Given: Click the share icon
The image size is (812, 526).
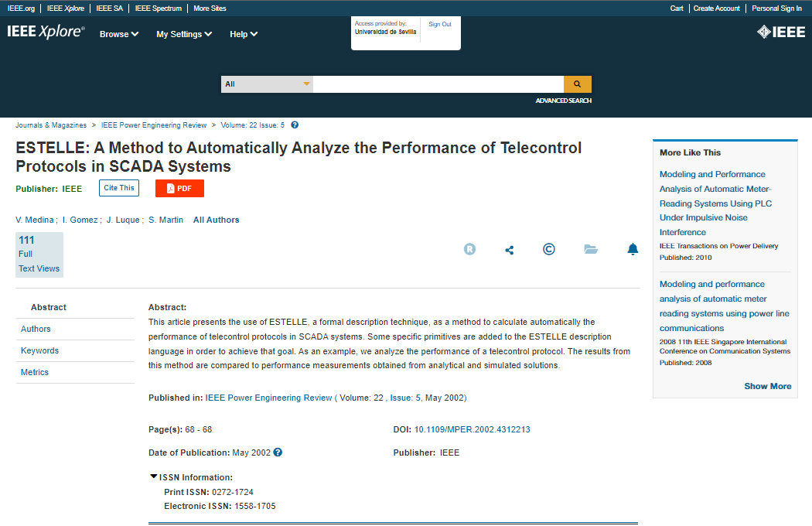Looking at the screenshot, I should 509,250.
